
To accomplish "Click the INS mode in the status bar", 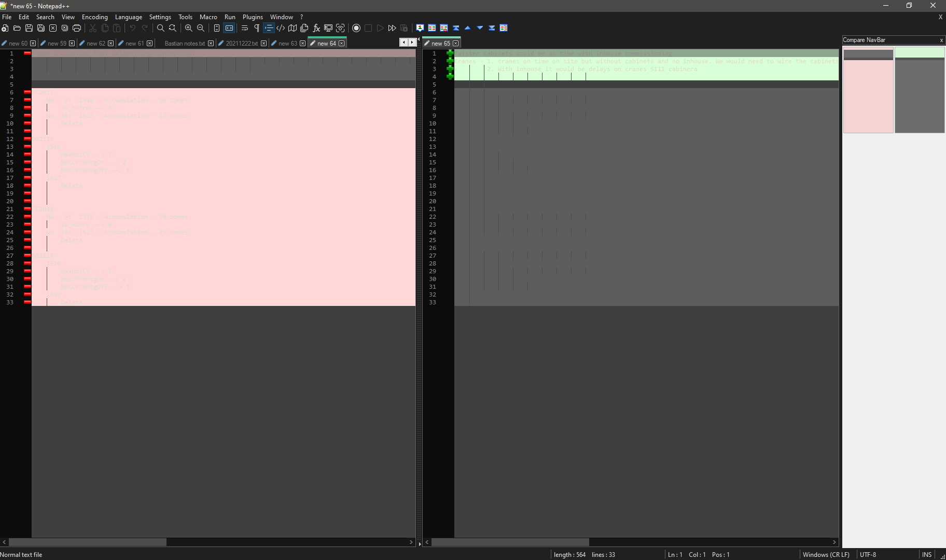I will (927, 555).
